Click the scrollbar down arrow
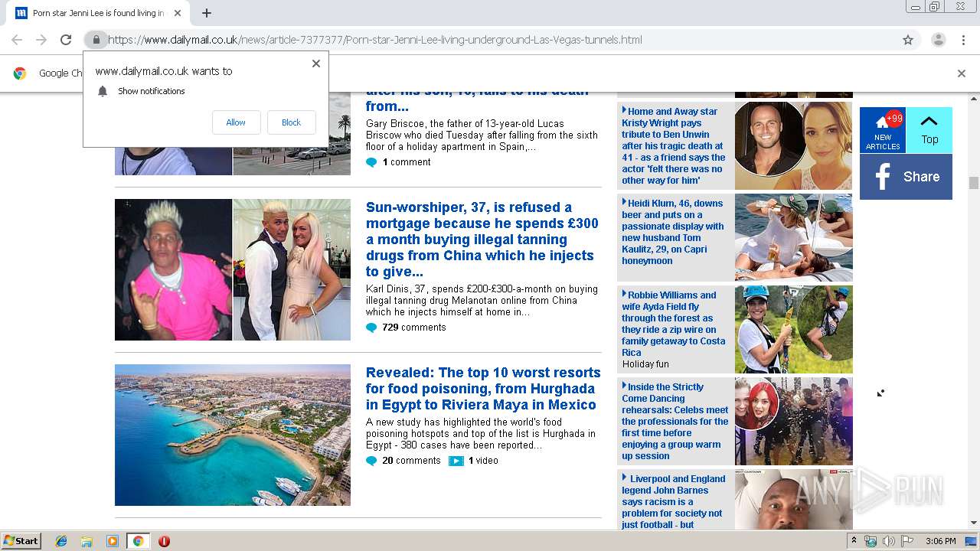This screenshot has height=551, width=980. pyautogui.click(x=973, y=523)
